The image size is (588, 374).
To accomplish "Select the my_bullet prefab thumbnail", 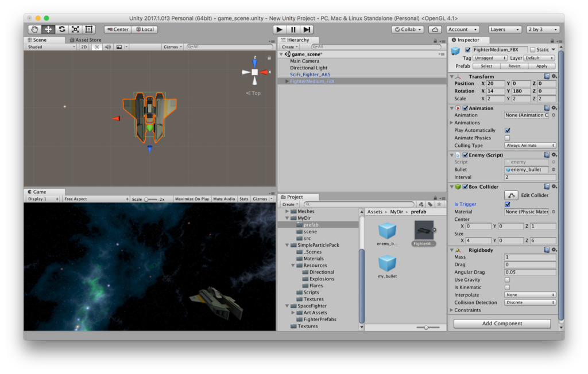I will click(388, 263).
